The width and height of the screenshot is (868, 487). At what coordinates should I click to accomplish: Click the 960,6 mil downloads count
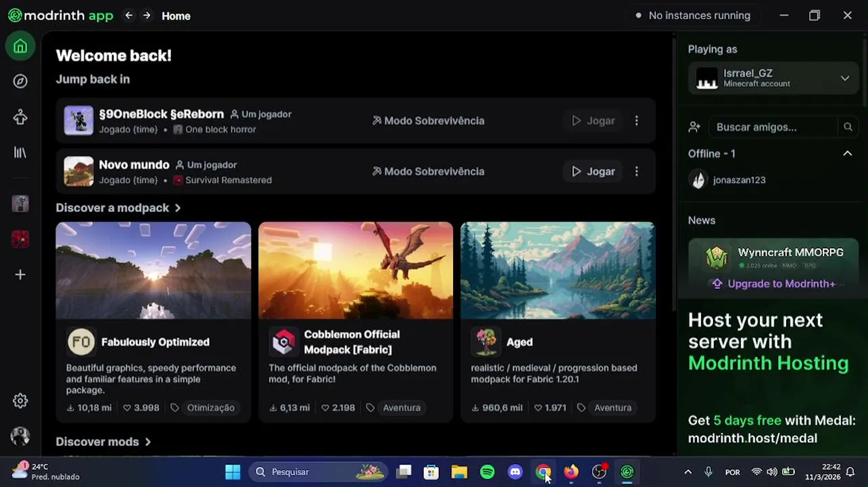[x=497, y=407]
